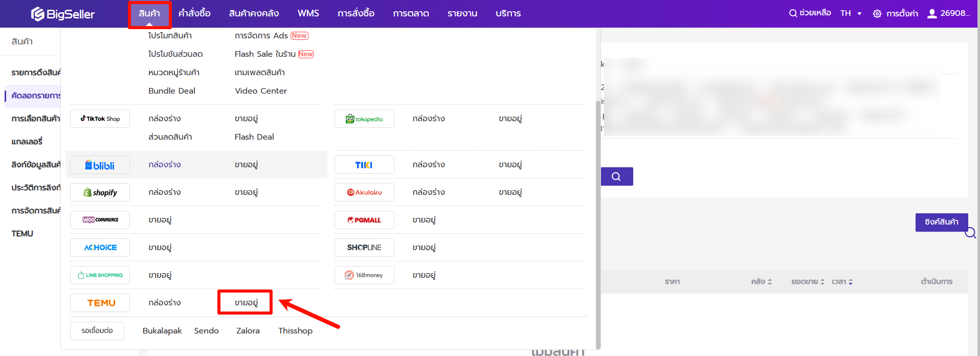Image resolution: width=980 pixels, height=356 pixels.
Task: Open the สินค้าคงคลัง top menu
Action: (x=254, y=13)
